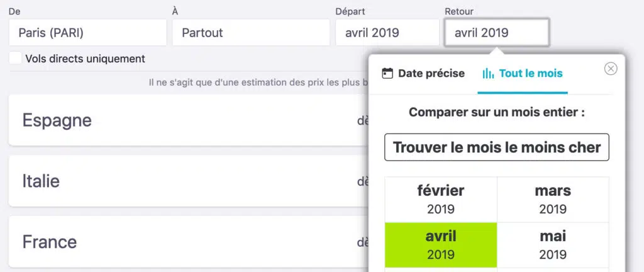Click the bar chart icon beside Tout le mois
The height and width of the screenshot is (272, 644).
click(488, 74)
